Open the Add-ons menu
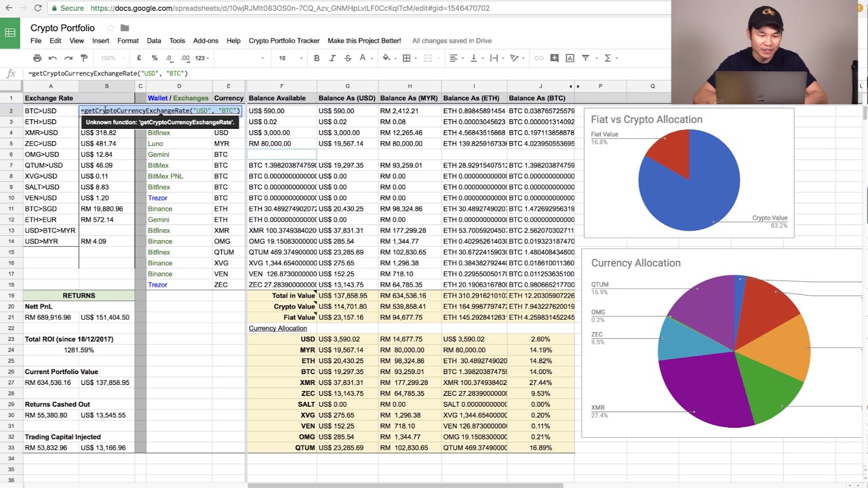Screen dimensions: 868x488 tap(205, 41)
